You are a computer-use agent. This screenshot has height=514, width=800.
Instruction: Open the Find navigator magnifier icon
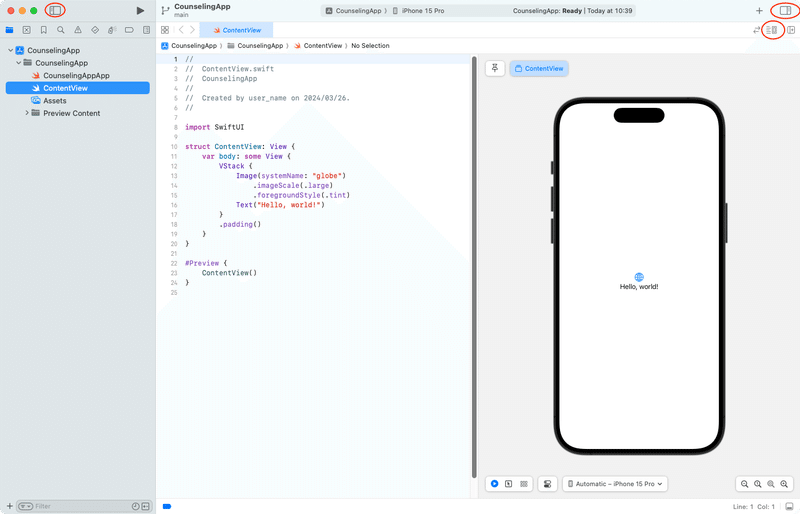tap(61, 30)
